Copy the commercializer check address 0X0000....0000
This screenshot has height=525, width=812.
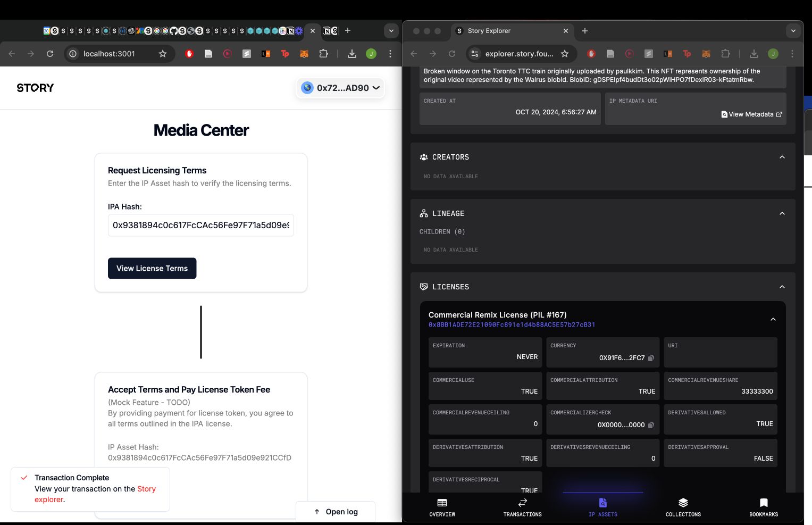point(651,425)
